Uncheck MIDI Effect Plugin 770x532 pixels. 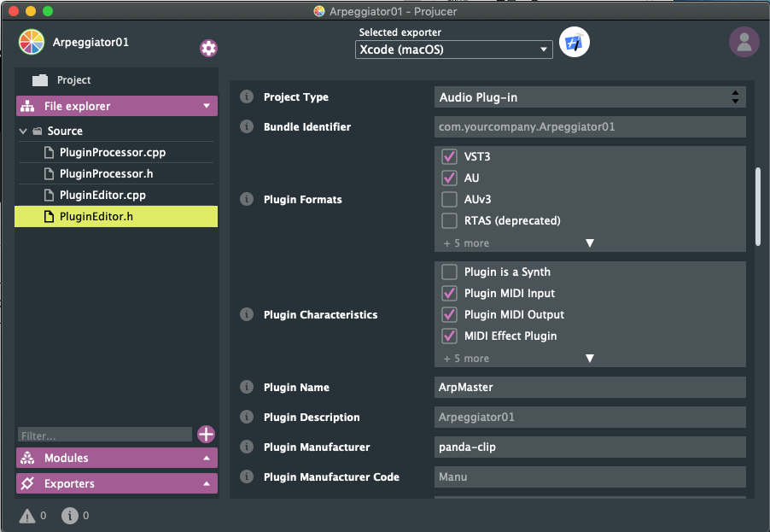click(x=449, y=336)
